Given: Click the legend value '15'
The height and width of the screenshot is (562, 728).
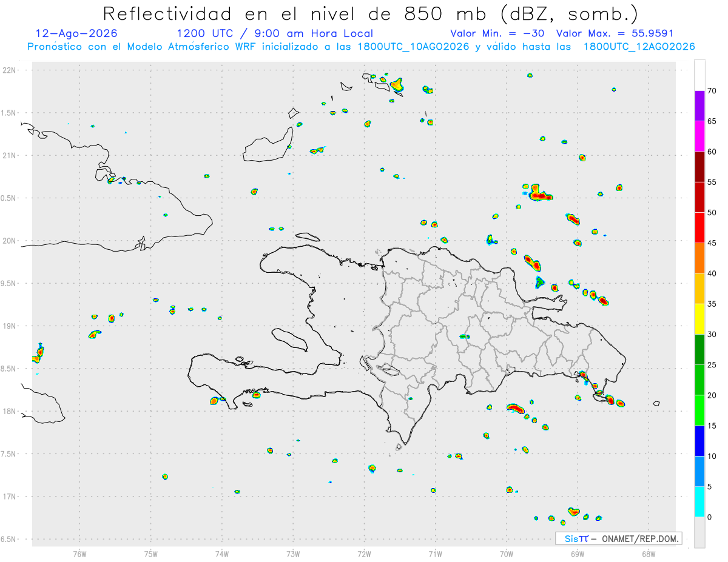Looking at the screenshot, I should tap(712, 426).
